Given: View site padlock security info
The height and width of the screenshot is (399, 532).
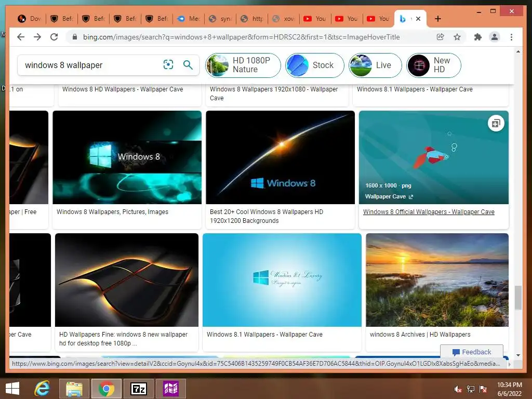Looking at the screenshot, I should pos(75,37).
